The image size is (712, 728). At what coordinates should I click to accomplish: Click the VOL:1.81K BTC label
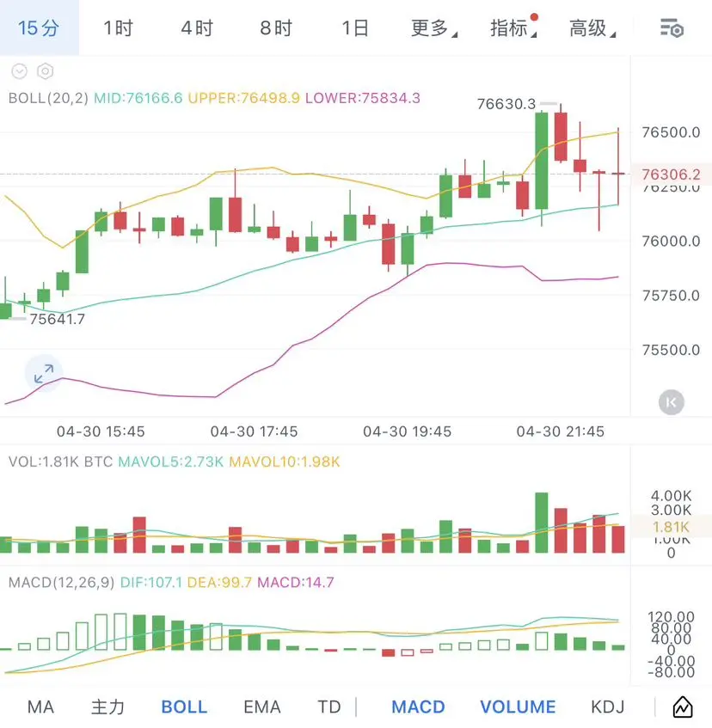61,462
